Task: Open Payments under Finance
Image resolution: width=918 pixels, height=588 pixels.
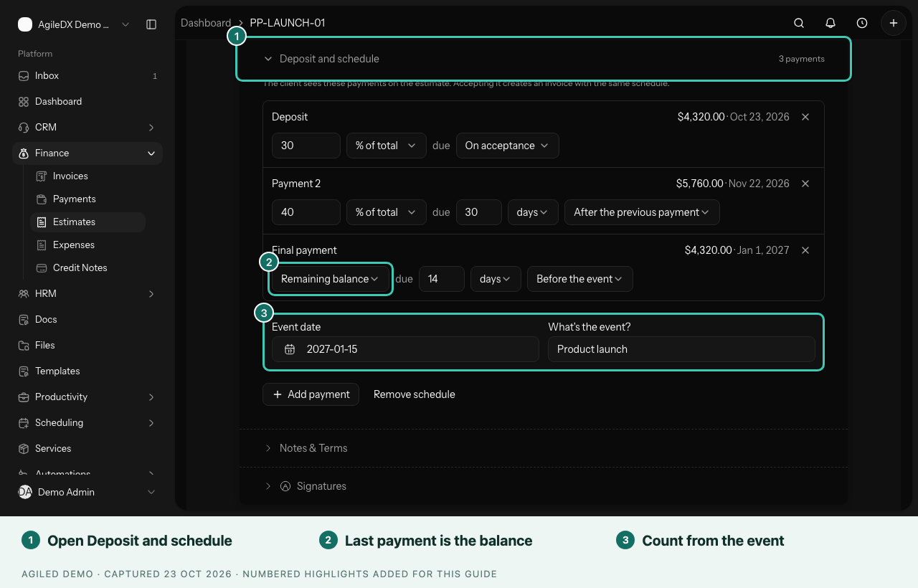Action: (87, 199)
